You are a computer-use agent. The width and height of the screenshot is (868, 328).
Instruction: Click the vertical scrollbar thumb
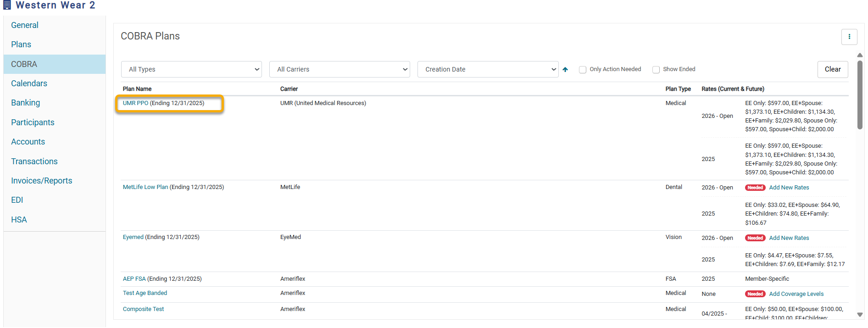point(860,95)
